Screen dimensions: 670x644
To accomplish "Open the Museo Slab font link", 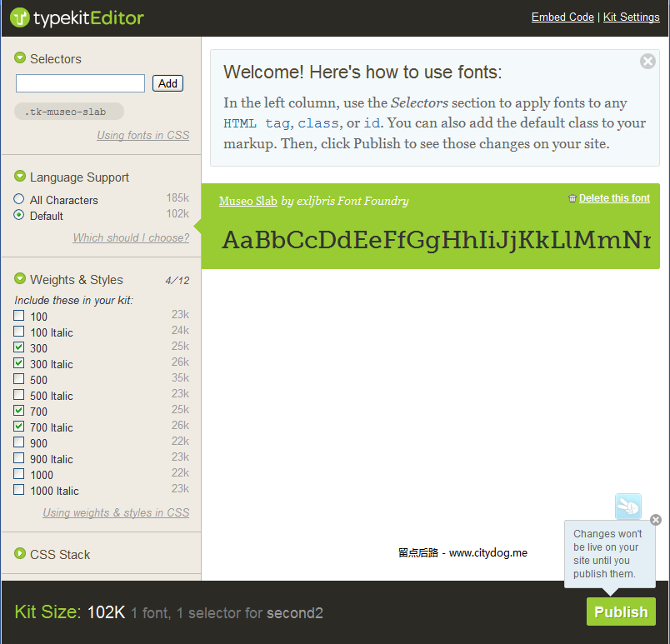I will [248, 201].
